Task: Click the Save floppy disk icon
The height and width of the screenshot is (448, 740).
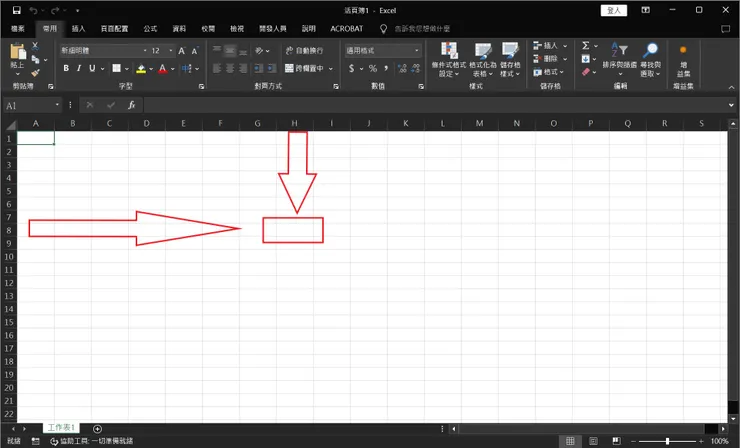Action: click(x=17, y=10)
